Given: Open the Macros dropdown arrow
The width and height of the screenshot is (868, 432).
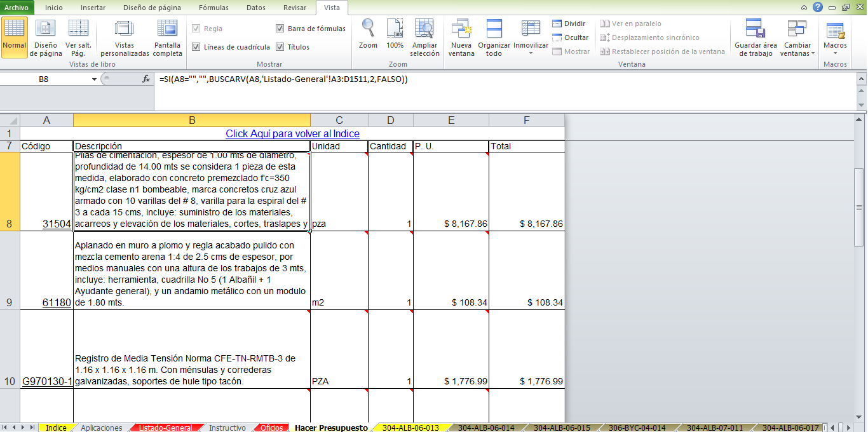Looking at the screenshot, I should 835,53.
